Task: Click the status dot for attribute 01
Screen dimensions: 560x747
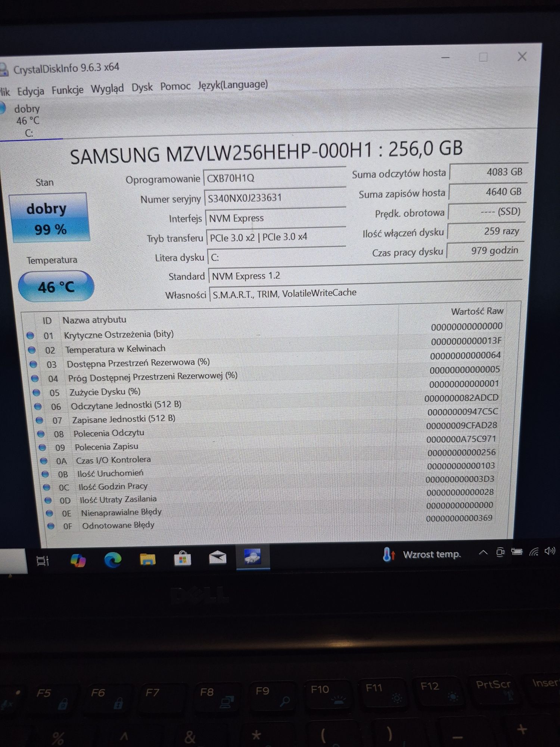Action: [30, 335]
